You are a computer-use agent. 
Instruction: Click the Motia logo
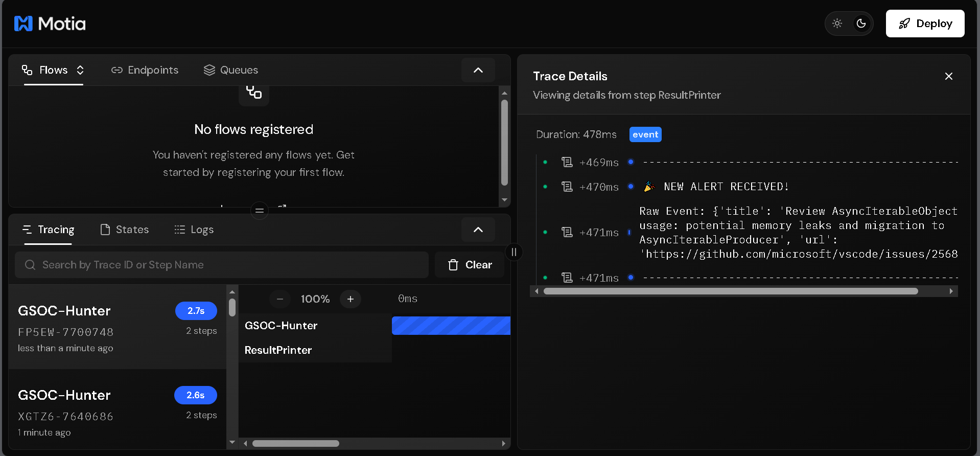click(x=50, y=24)
